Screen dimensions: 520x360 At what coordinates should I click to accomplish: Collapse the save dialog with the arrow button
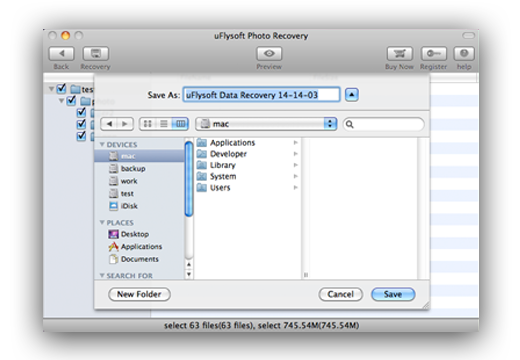pos(352,95)
